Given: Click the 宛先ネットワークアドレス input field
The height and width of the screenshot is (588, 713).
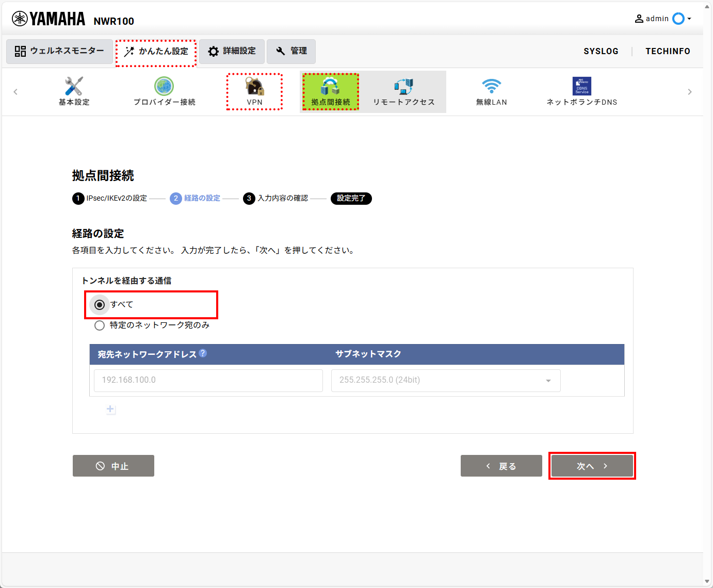Looking at the screenshot, I should (208, 380).
